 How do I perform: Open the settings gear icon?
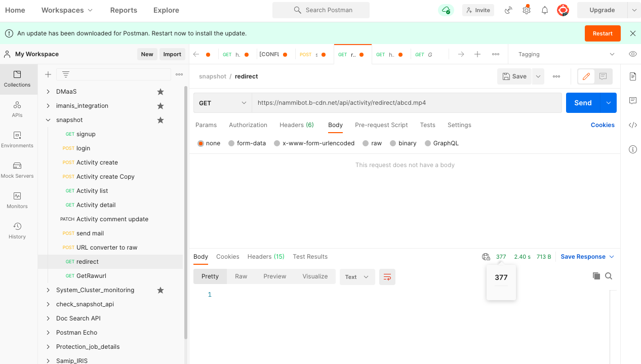527,10
